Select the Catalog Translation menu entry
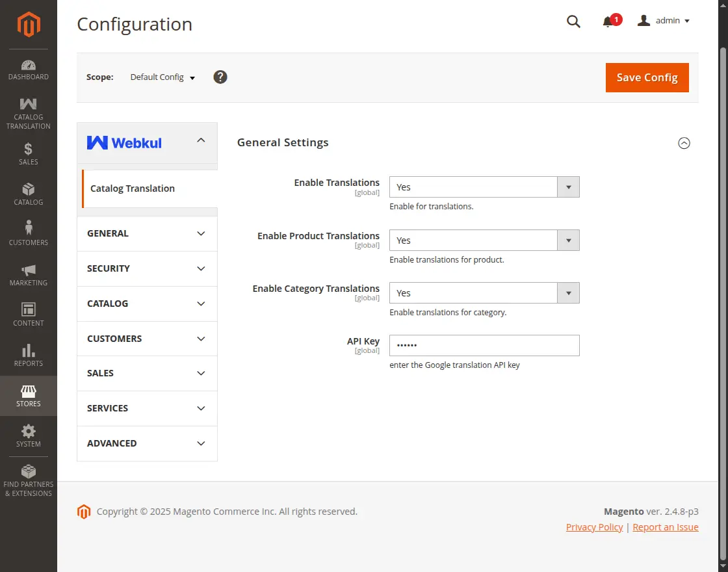This screenshot has width=728, height=572. point(133,188)
